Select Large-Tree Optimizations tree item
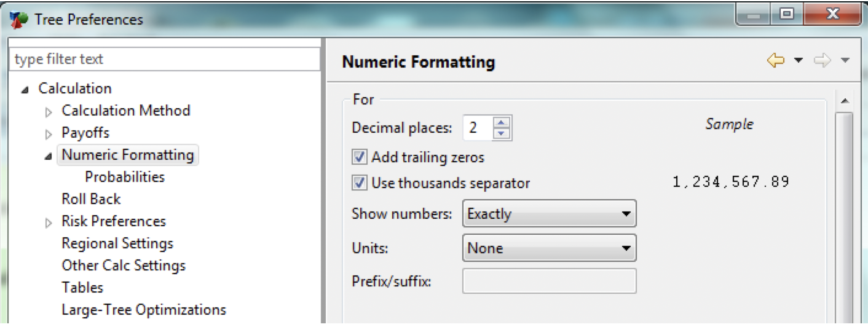This screenshot has width=868, height=327. tap(144, 310)
